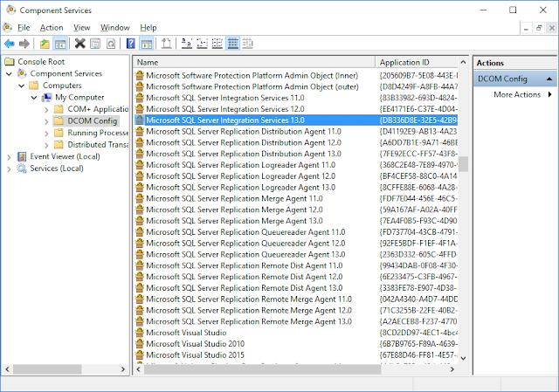The width and height of the screenshot is (559, 392).
Task: Expand the COM+ Applications node
Action: click(46, 109)
